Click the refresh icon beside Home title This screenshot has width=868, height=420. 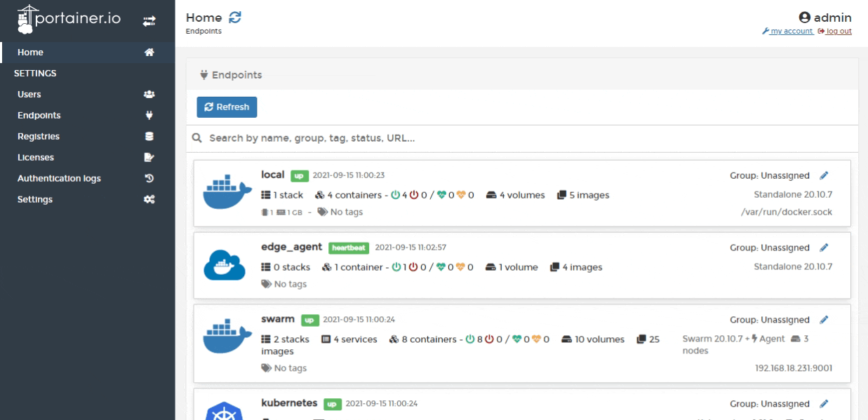point(236,18)
